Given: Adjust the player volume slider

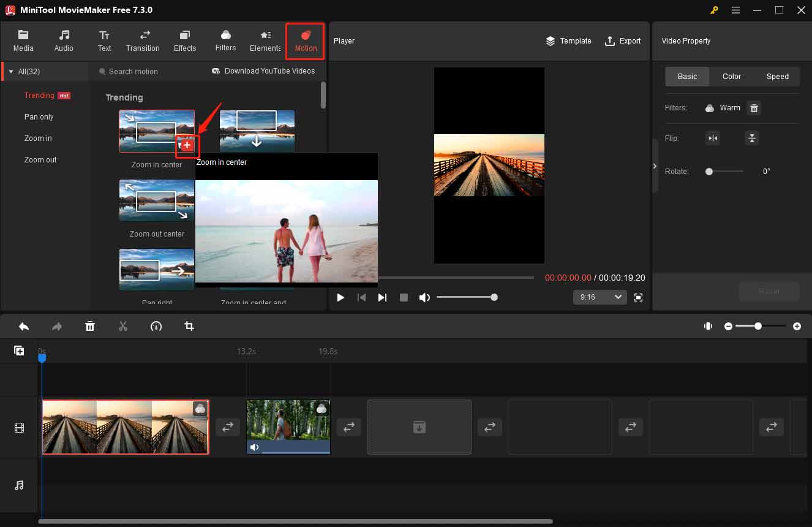Looking at the screenshot, I should click(467, 297).
